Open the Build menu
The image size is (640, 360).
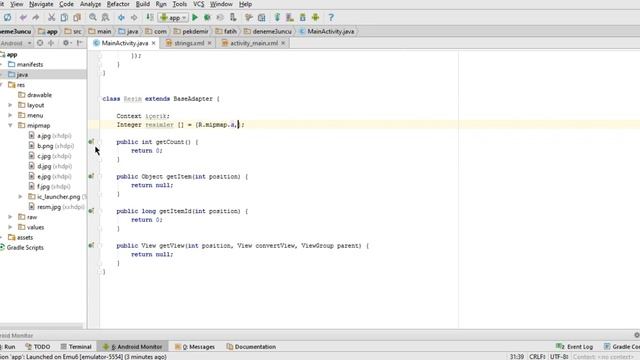tap(142, 4)
